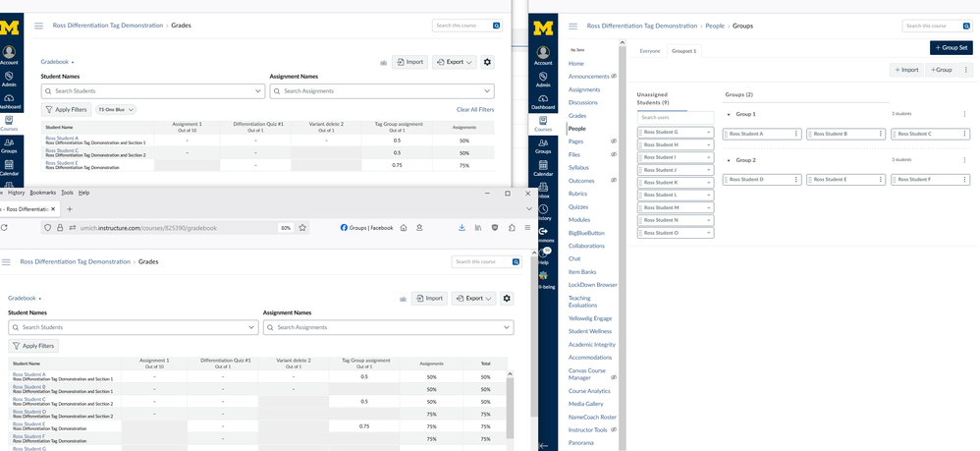Open Firefox application menu
Viewport: 980px width, 451px height.
coord(527,228)
